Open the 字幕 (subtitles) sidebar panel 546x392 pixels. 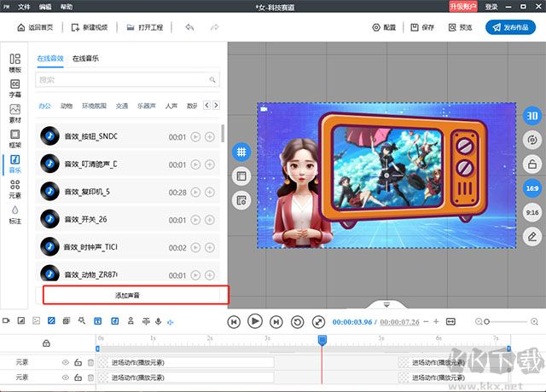pos(15,88)
